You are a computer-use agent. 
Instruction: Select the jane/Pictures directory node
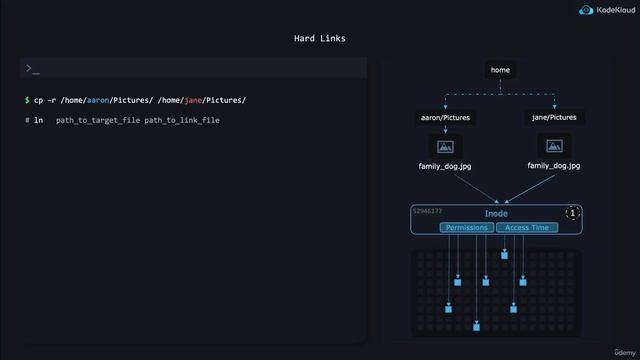pyautogui.click(x=554, y=117)
